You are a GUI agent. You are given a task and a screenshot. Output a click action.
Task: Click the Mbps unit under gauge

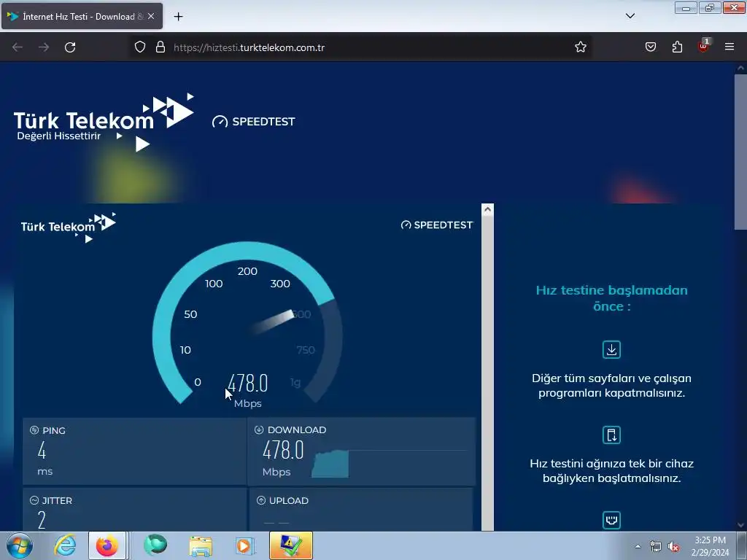(x=248, y=403)
